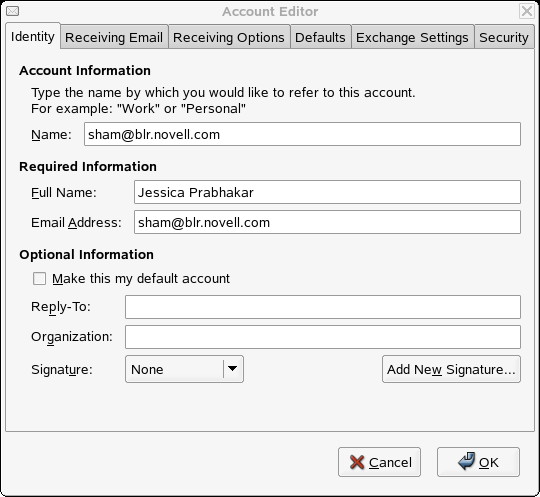Confirm changes with the OK button
This screenshot has width=540, height=497.
(478, 462)
